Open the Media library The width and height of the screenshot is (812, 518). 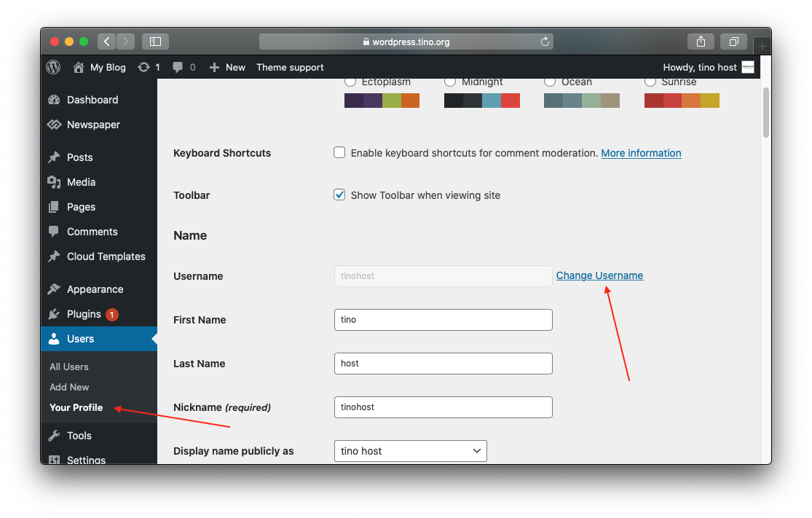click(x=82, y=181)
